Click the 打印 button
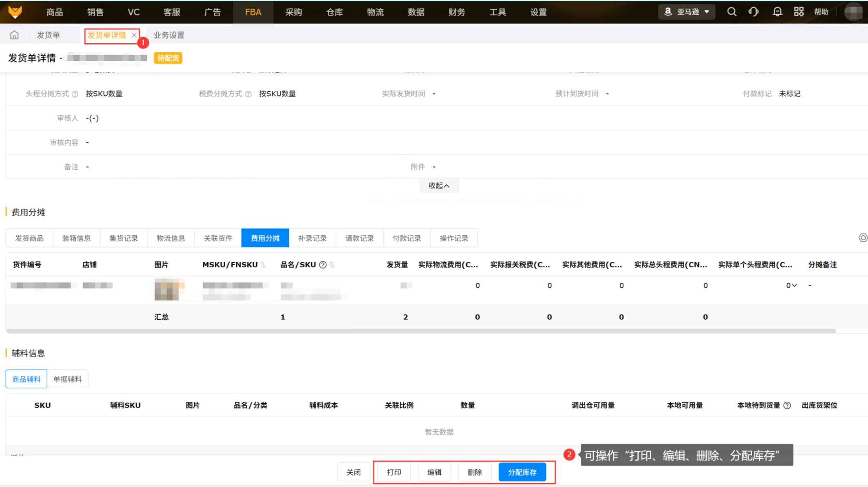Screen dimensions: 868x487 [394, 472]
